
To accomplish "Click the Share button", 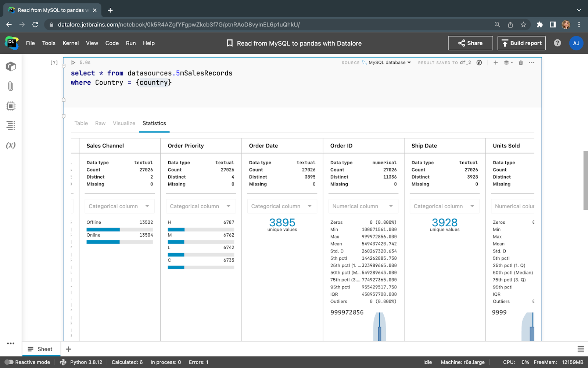I will (x=470, y=43).
